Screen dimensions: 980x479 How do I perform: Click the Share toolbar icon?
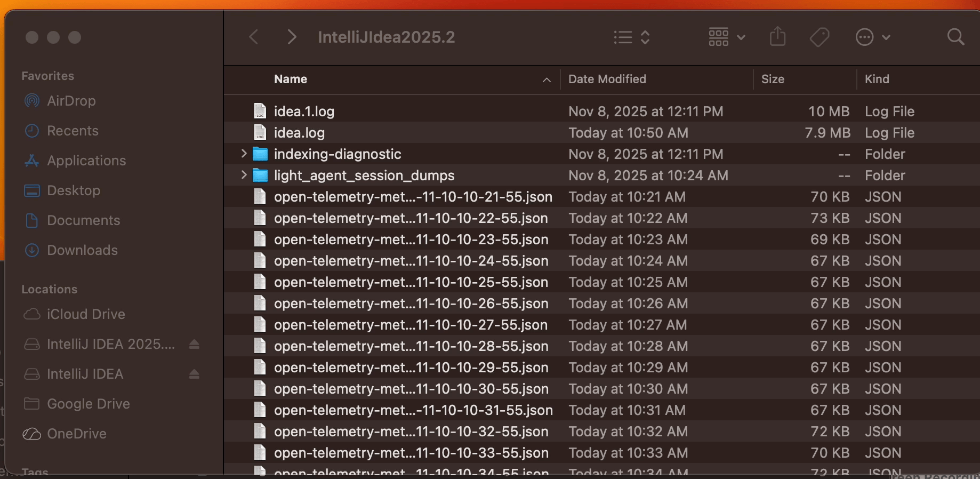coord(778,37)
